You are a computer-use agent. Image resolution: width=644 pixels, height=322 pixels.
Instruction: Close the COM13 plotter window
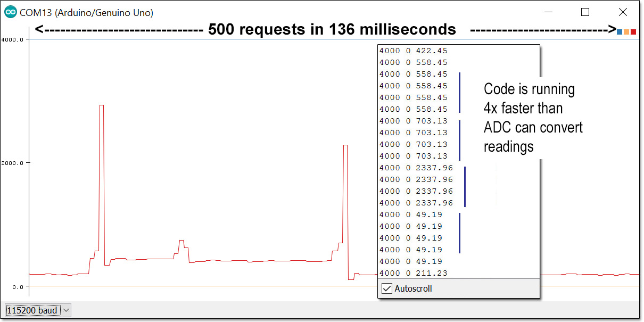click(x=622, y=12)
